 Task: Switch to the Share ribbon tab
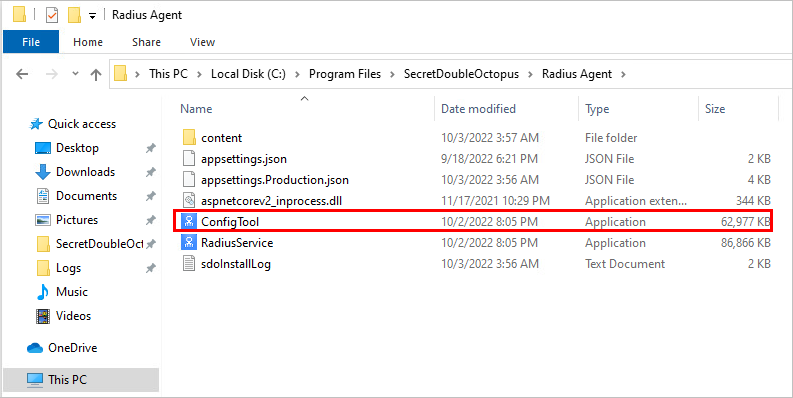coord(146,42)
